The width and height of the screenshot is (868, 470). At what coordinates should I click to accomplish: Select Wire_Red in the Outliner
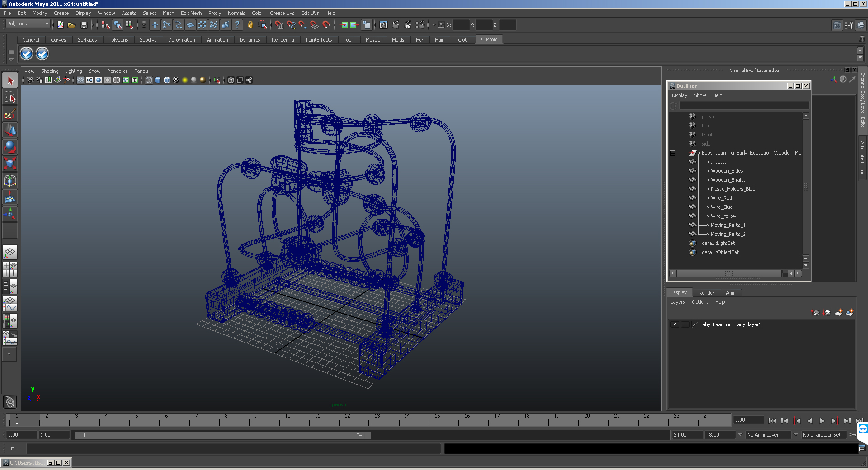point(721,198)
